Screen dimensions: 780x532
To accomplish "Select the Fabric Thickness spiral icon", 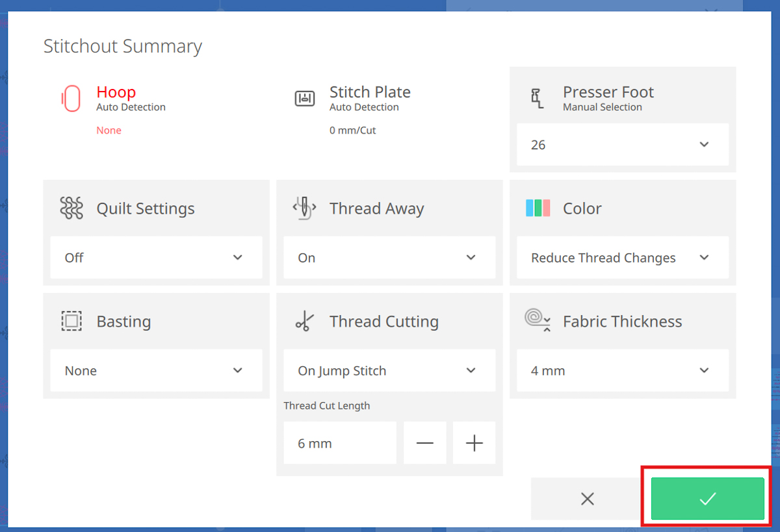I will [537, 321].
